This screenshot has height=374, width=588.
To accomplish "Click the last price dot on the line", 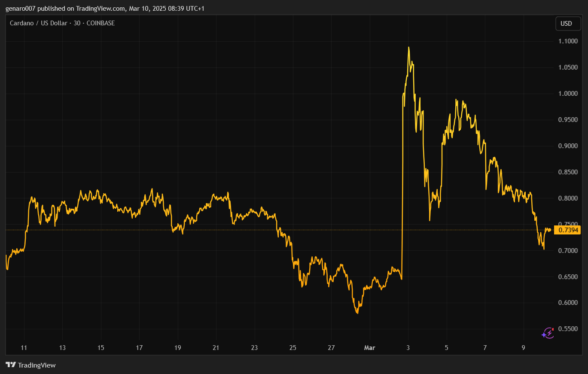I will pos(550,230).
